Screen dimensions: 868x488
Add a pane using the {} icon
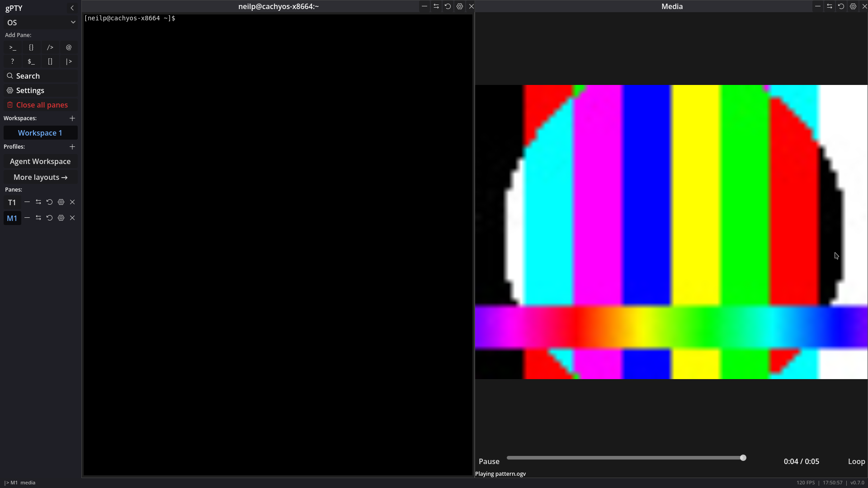coord(31,47)
